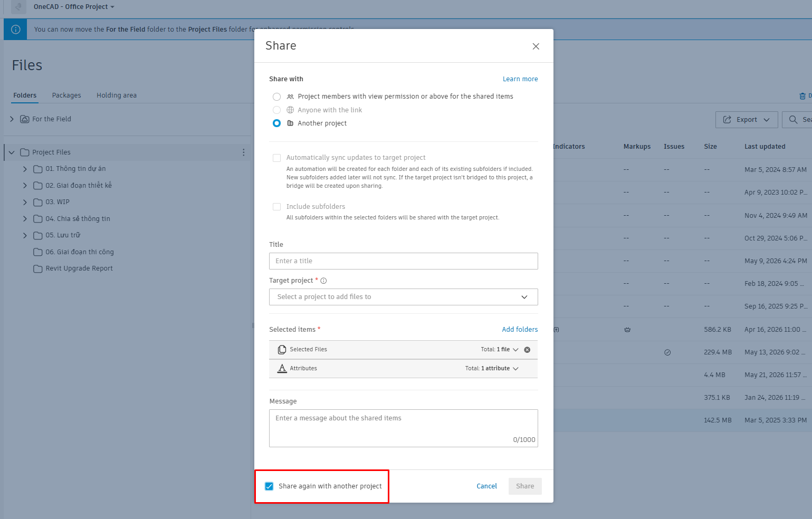Collapse the Project Files folder tree
The image size is (812, 519).
tap(12, 152)
